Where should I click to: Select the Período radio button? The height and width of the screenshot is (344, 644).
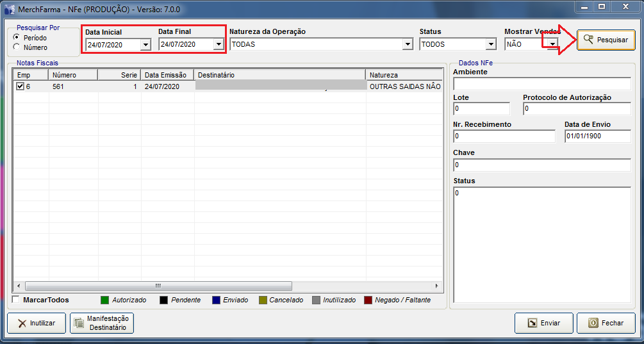(x=17, y=38)
